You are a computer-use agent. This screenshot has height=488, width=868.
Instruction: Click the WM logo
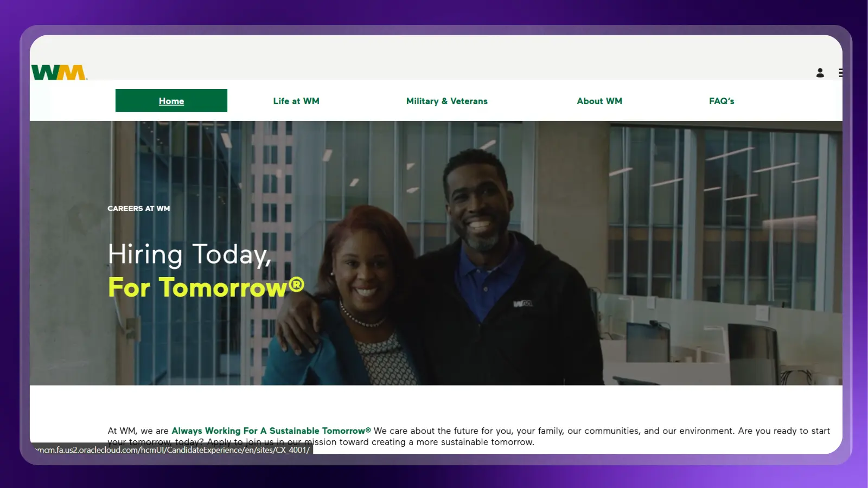(59, 72)
